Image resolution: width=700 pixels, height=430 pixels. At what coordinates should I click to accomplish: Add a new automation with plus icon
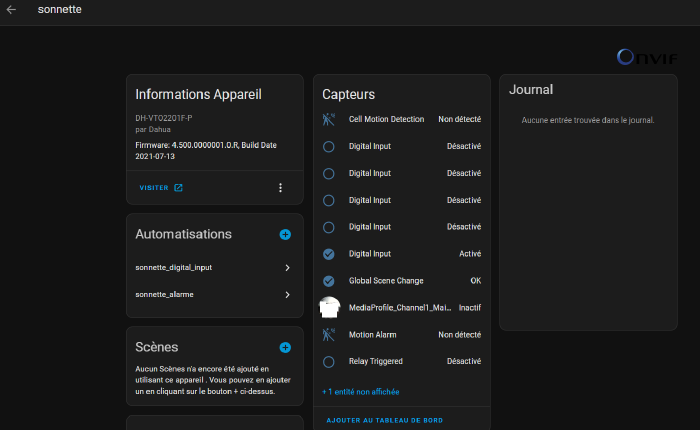285,234
